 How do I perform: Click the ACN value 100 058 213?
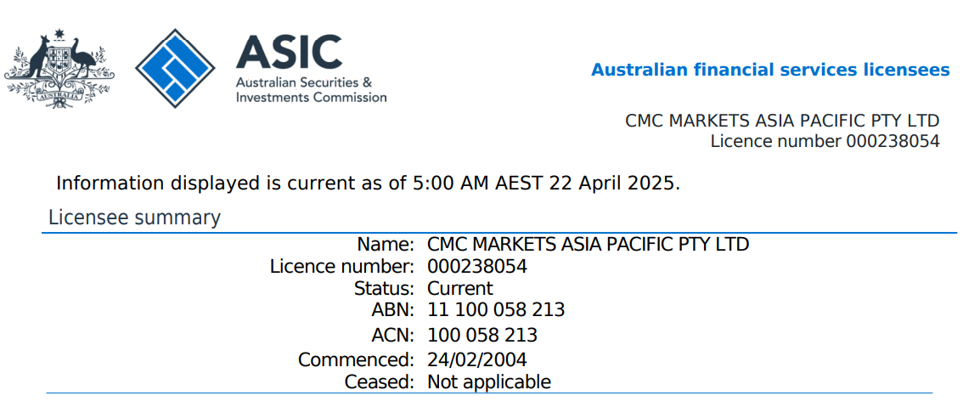[x=482, y=336]
